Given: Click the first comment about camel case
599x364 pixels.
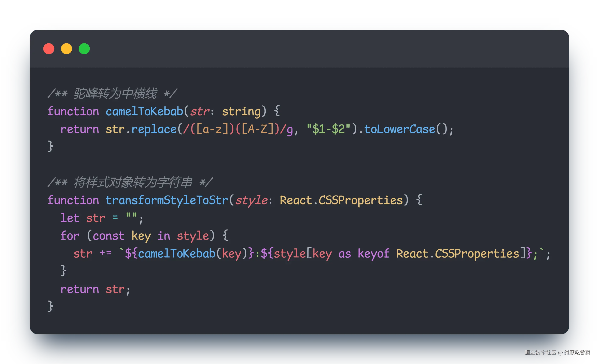Looking at the screenshot, I should 112,94.
